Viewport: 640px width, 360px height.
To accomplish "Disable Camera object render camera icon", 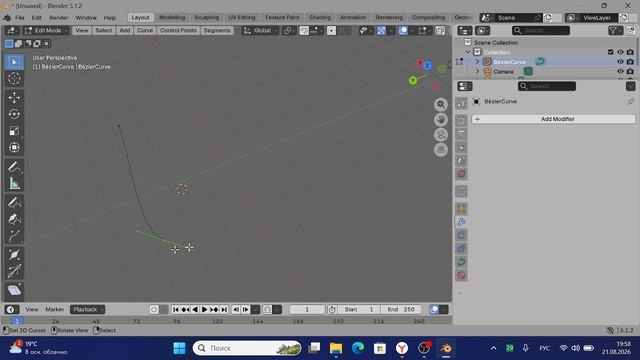I will pos(630,71).
